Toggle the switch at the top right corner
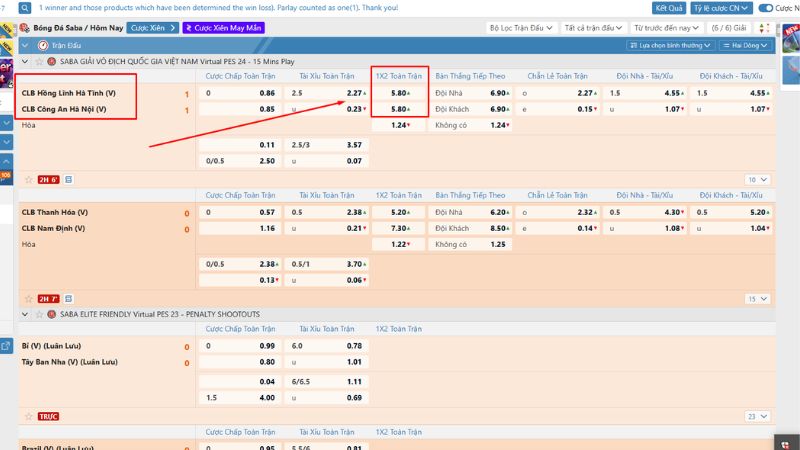 [x=766, y=8]
